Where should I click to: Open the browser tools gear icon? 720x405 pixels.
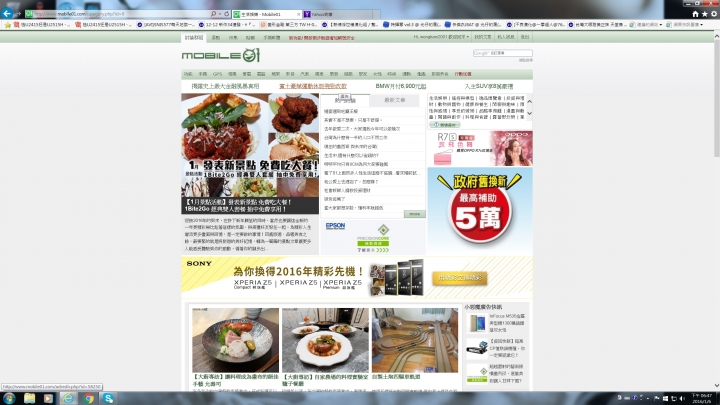point(714,14)
